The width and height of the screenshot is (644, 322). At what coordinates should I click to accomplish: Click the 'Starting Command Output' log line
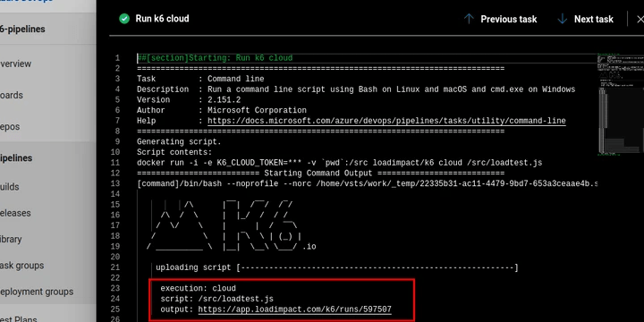(321, 173)
